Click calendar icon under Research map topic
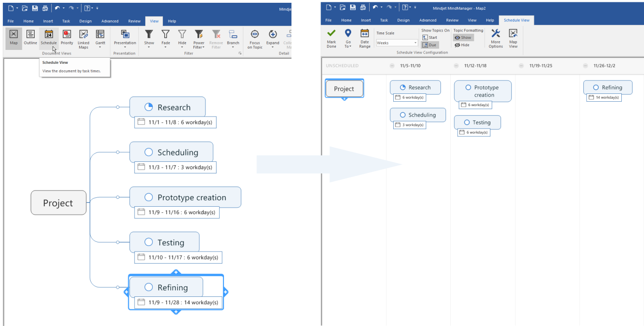The width and height of the screenshot is (644, 326). [x=142, y=122]
